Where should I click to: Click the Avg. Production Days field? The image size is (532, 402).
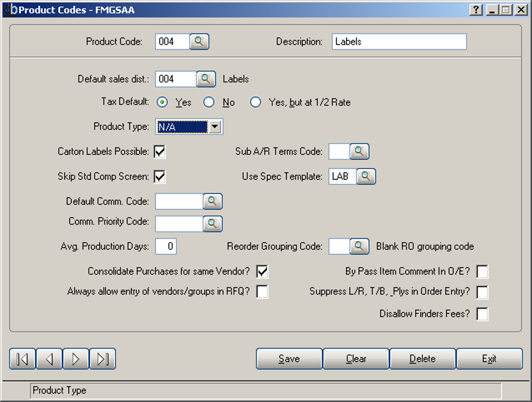166,246
